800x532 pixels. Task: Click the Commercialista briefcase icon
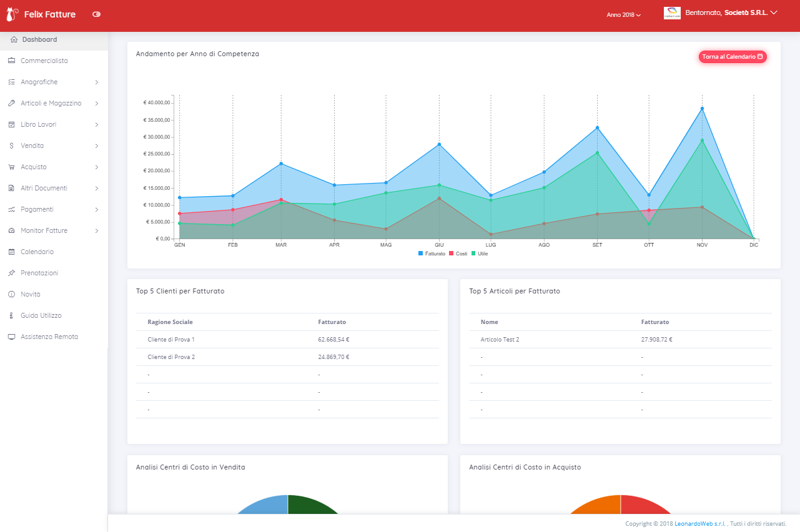11,61
